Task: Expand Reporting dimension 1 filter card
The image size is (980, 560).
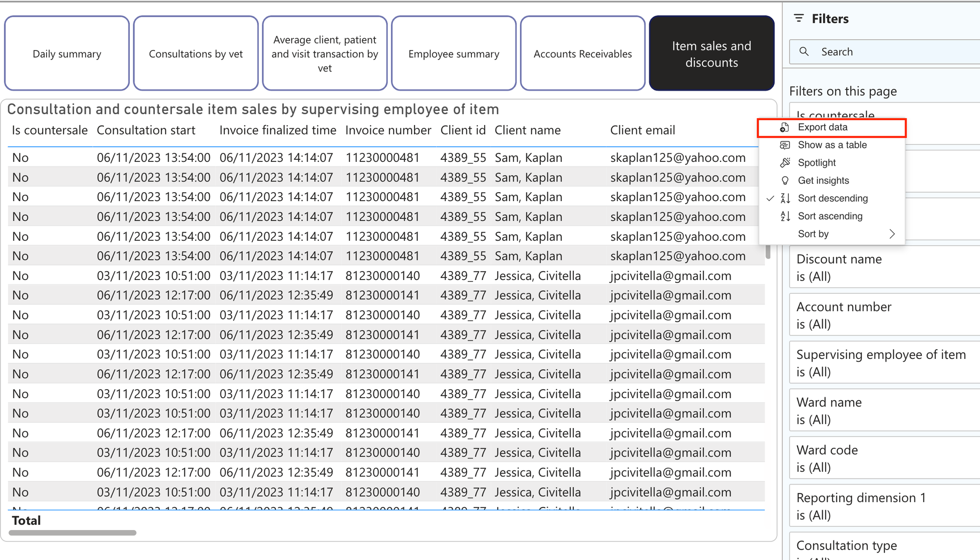Action: pos(885,506)
